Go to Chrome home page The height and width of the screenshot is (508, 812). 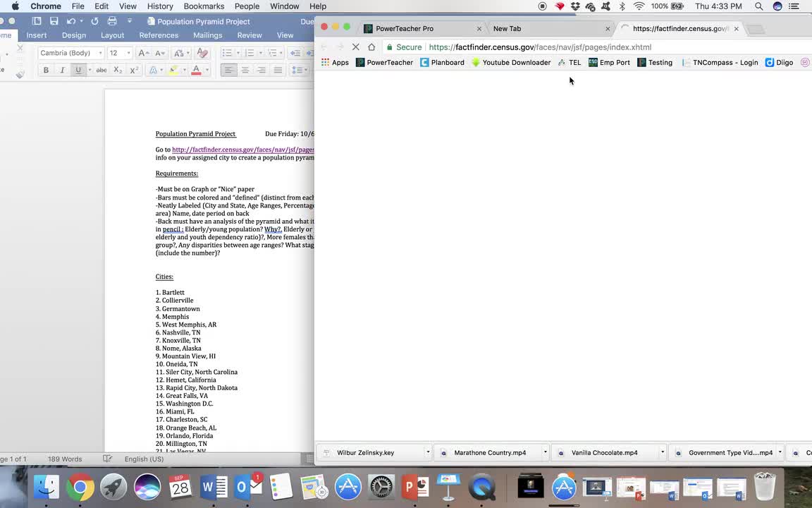coord(371,47)
